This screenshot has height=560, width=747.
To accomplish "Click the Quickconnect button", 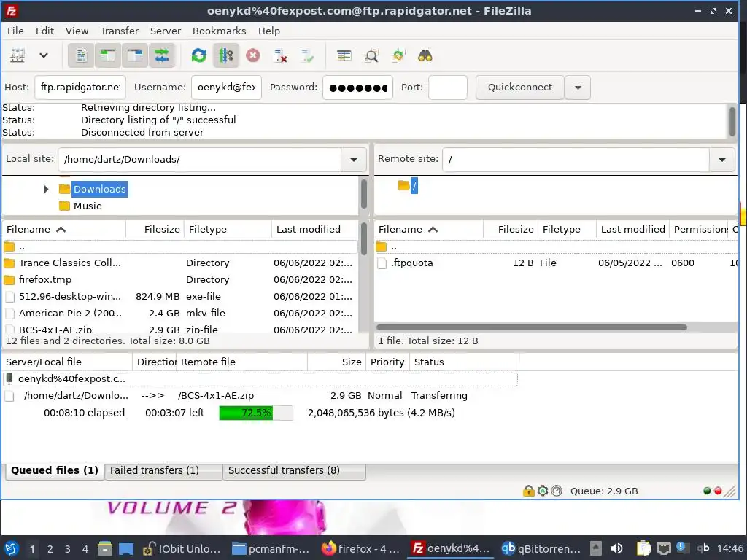I will click(519, 87).
